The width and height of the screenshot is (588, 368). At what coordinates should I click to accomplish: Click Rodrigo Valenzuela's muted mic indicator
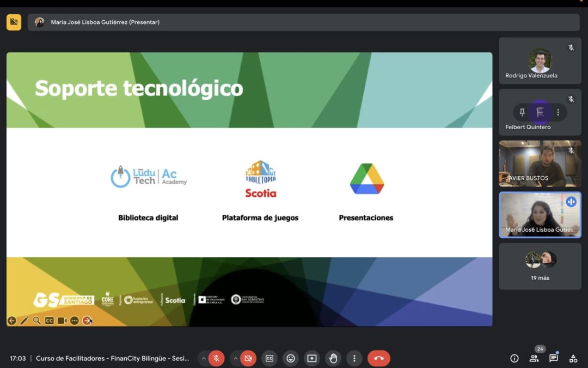[571, 47]
